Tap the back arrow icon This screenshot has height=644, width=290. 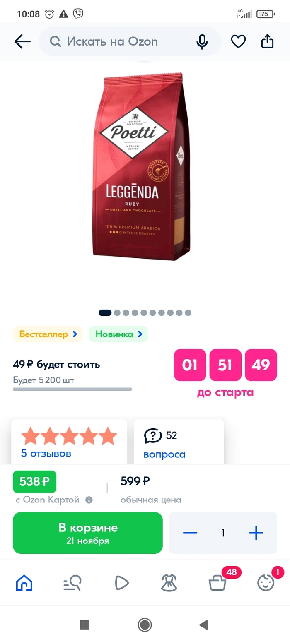pyautogui.click(x=22, y=41)
